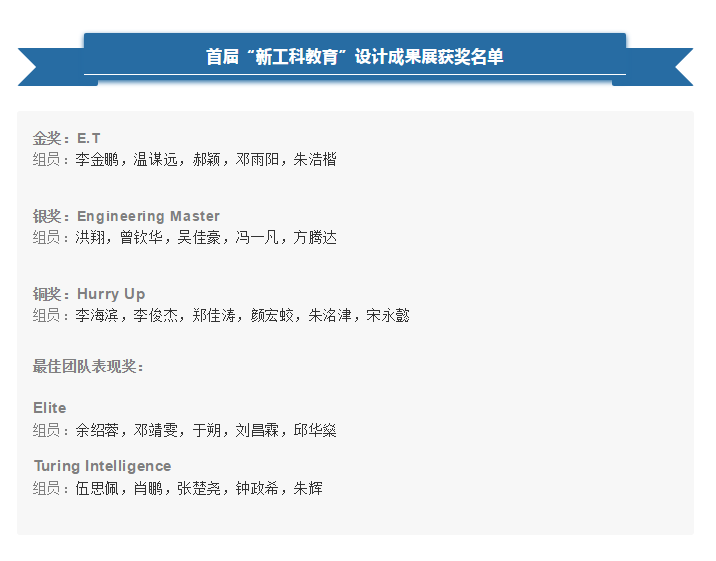Click the name 余绍蓉

click(97, 430)
